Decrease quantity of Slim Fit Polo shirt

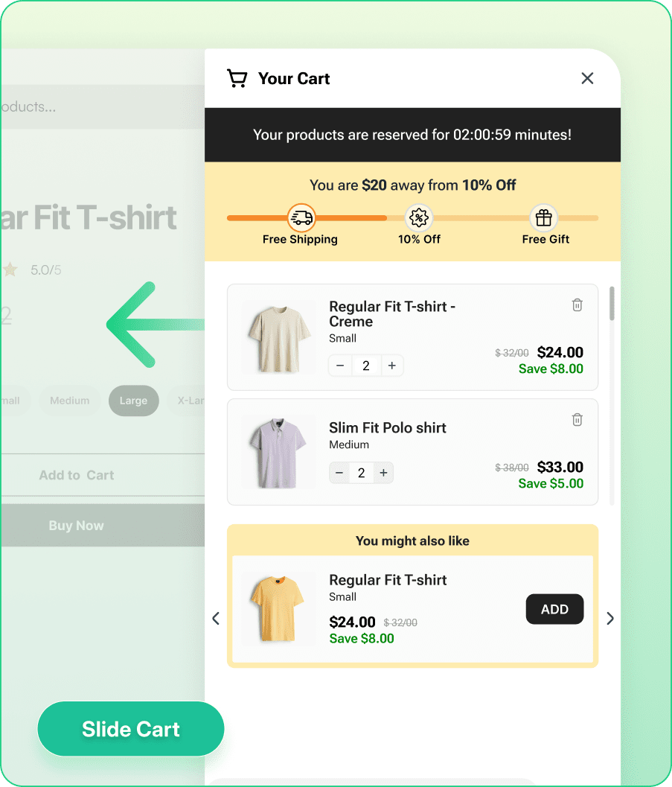pyautogui.click(x=339, y=473)
